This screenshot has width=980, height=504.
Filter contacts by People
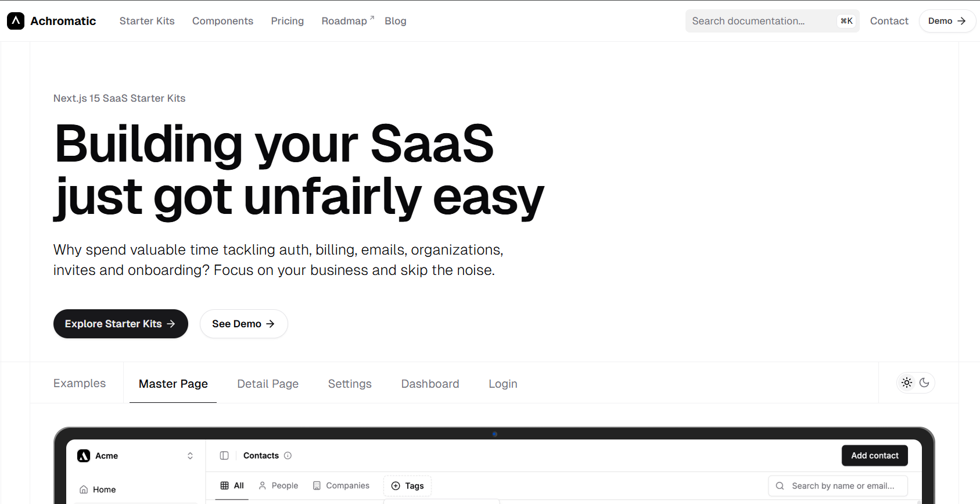tap(278, 486)
